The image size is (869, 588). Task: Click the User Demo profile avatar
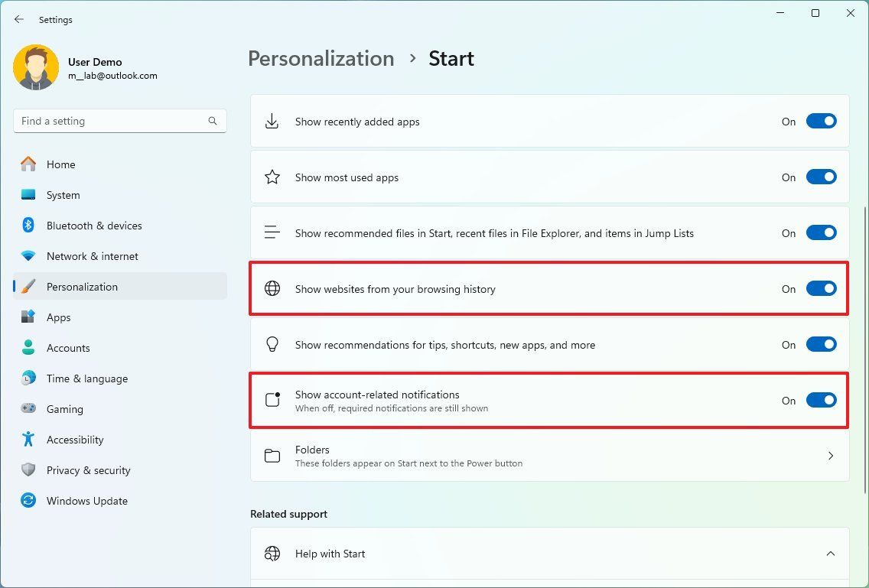tap(36, 68)
